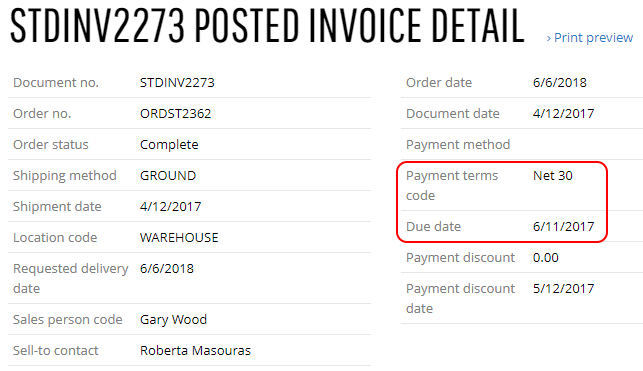
Task: Click the Payment terms code label
Action: pos(452,186)
